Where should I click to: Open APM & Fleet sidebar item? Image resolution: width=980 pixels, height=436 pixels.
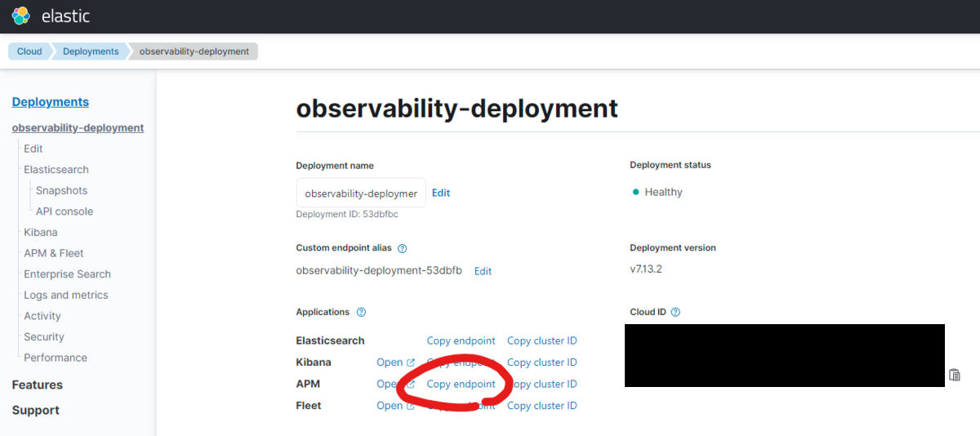coord(54,253)
